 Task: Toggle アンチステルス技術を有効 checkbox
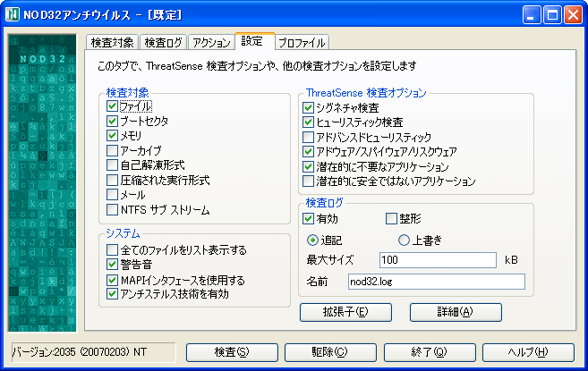(112, 293)
